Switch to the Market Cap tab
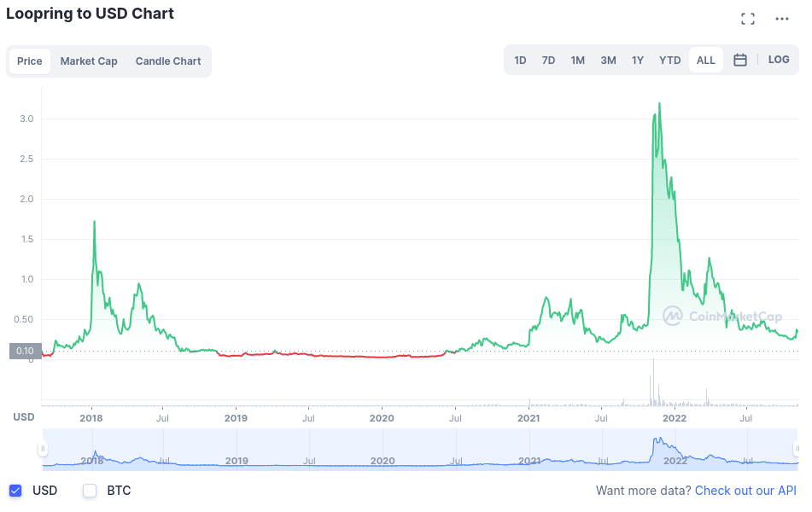This screenshot has width=812, height=512. point(89,61)
